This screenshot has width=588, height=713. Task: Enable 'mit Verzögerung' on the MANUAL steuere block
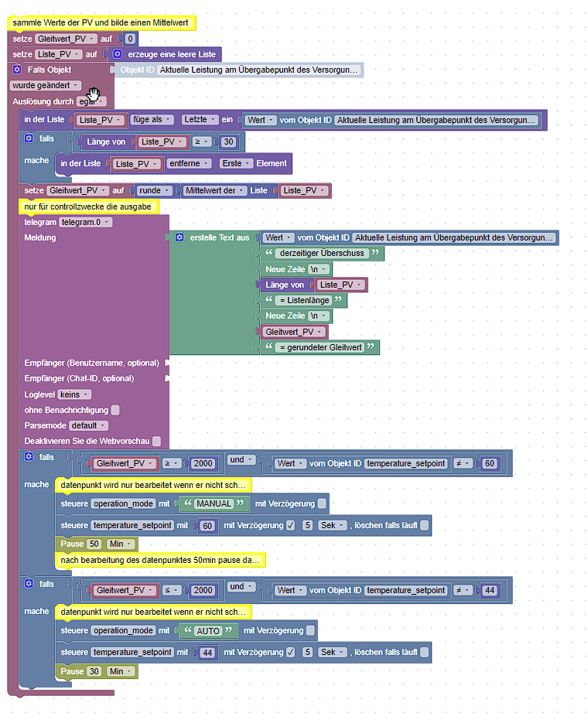(322, 503)
